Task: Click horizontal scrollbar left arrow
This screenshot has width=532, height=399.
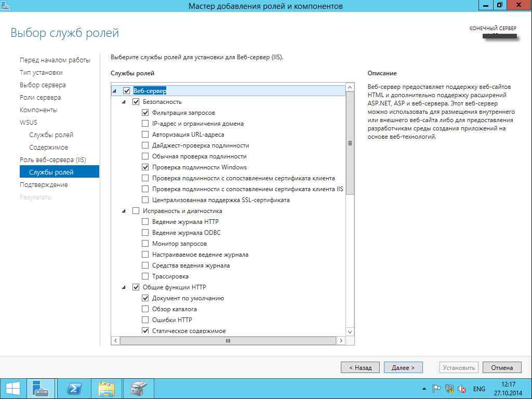Action: tap(116, 340)
